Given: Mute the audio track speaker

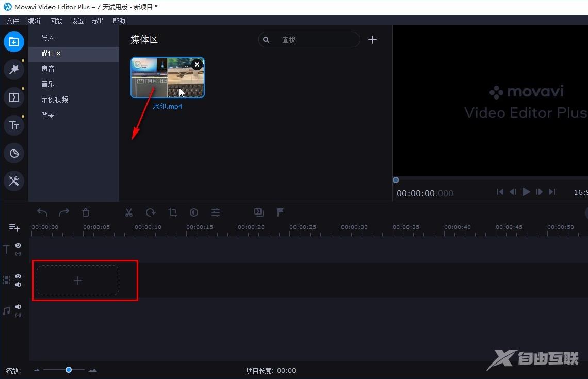Looking at the screenshot, I should click(x=18, y=307).
